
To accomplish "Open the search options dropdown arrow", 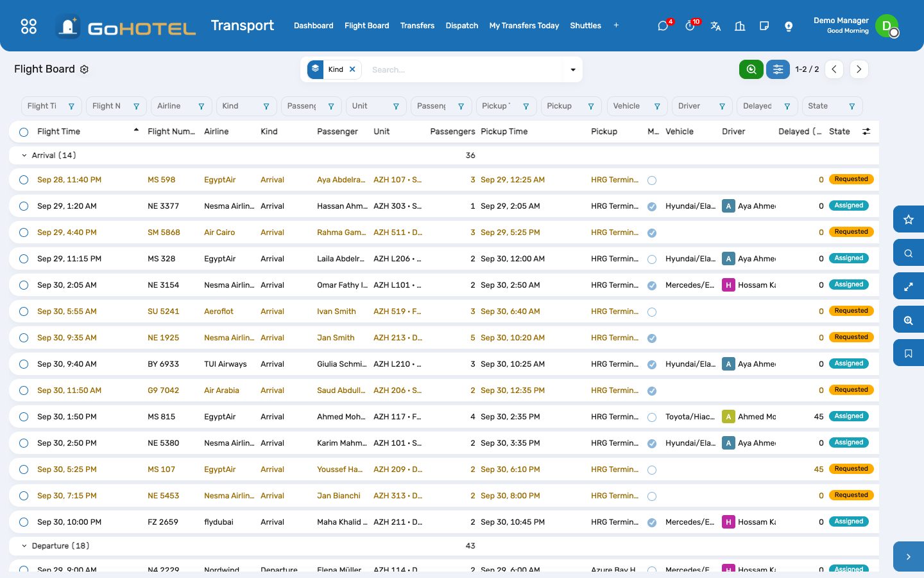I will coord(573,69).
